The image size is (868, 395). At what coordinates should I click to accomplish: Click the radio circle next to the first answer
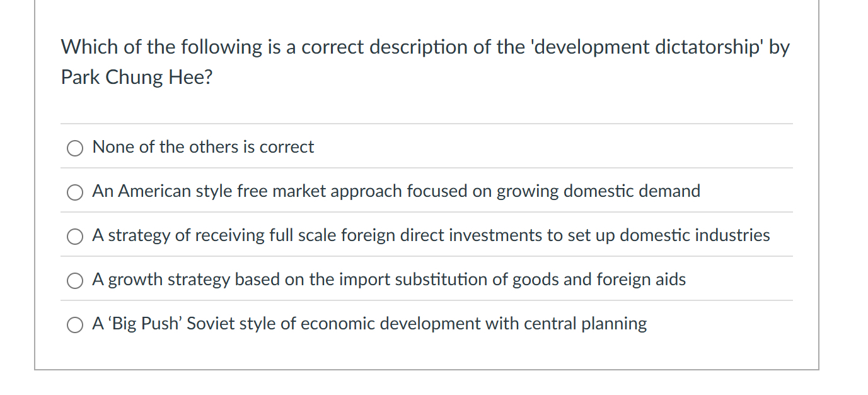point(74,148)
